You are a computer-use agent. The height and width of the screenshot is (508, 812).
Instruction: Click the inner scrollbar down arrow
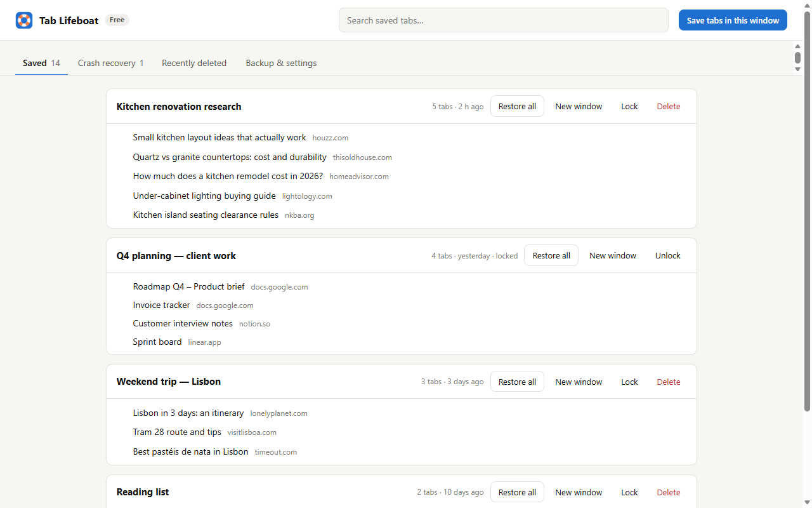[797, 69]
